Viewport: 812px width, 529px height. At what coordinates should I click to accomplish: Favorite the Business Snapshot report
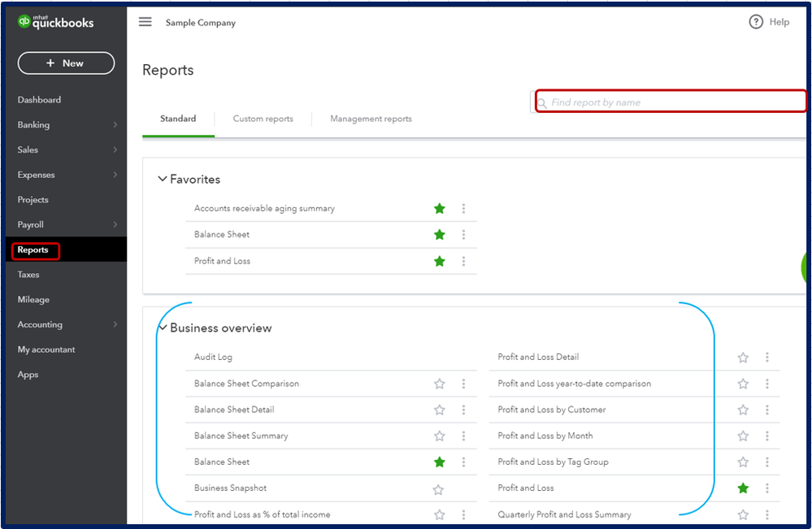pyautogui.click(x=438, y=489)
